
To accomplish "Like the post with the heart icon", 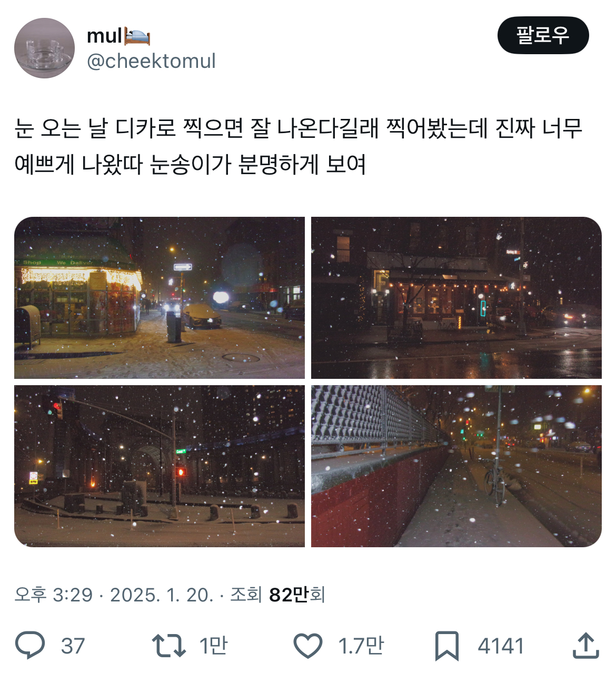I will pos(307,646).
